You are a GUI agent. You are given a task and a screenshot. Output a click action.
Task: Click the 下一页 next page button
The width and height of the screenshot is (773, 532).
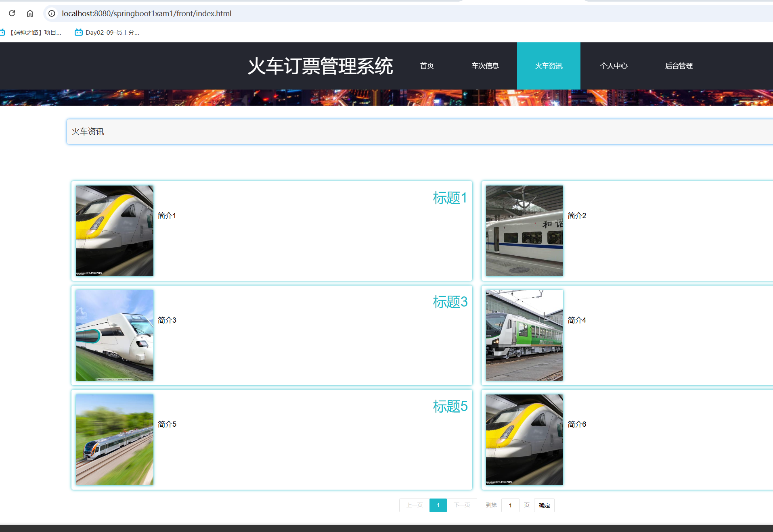[x=462, y=505]
